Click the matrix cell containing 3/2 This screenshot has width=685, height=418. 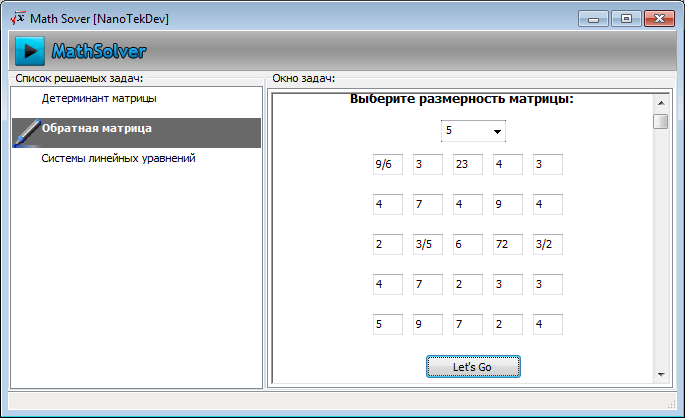547,244
